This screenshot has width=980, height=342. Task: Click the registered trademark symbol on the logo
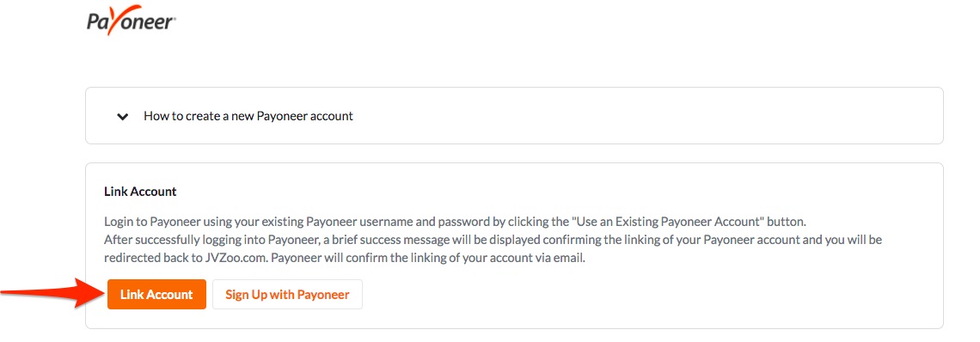[x=175, y=20]
